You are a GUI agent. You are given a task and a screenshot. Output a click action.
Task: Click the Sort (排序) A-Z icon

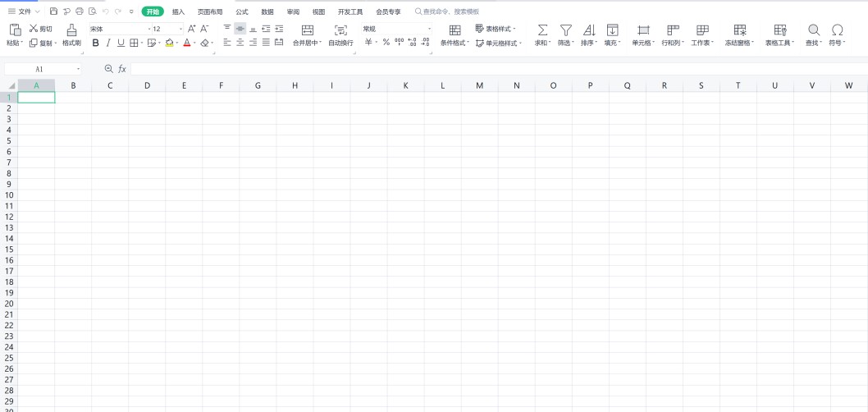pyautogui.click(x=589, y=30)
